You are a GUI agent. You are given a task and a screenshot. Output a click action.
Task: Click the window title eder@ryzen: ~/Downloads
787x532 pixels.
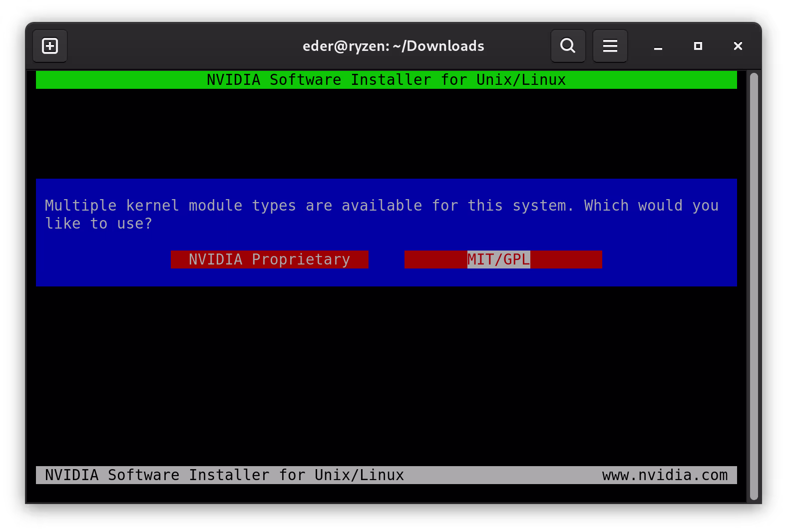click(393, 46)
